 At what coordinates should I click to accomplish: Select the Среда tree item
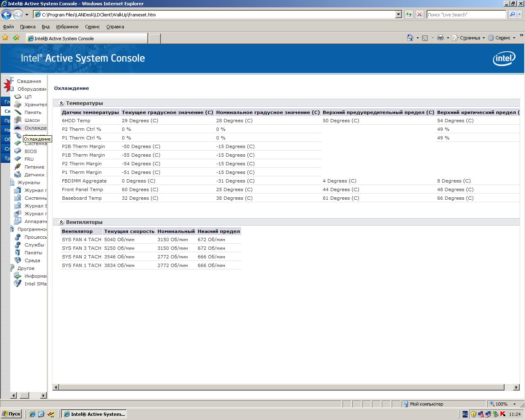click(32, 260)
